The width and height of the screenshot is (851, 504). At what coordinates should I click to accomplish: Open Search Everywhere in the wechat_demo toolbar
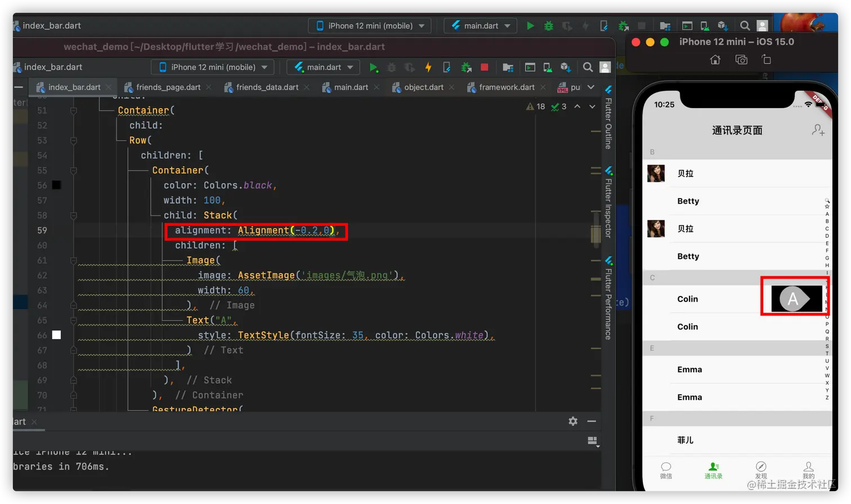coord(588,67)
